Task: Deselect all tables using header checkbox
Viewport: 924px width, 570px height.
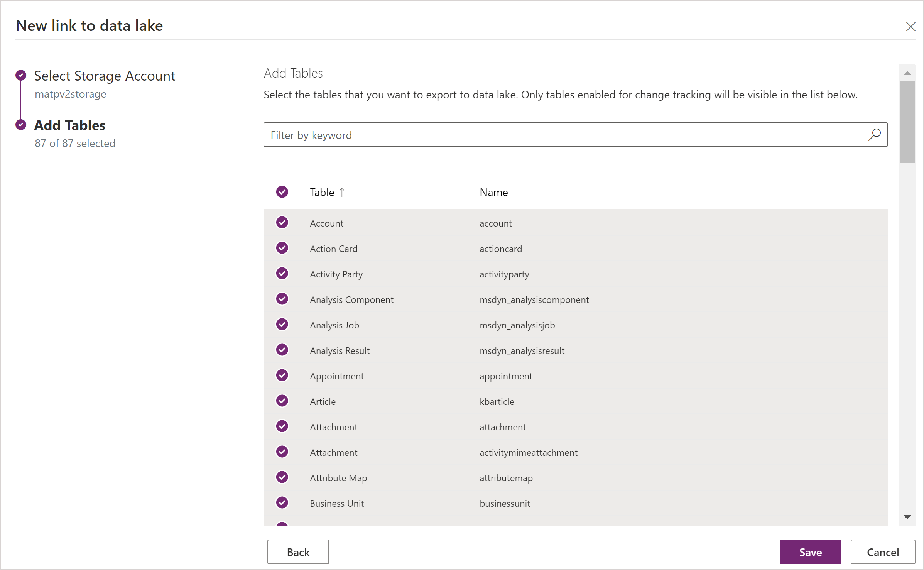Action: tap(283, 191)
